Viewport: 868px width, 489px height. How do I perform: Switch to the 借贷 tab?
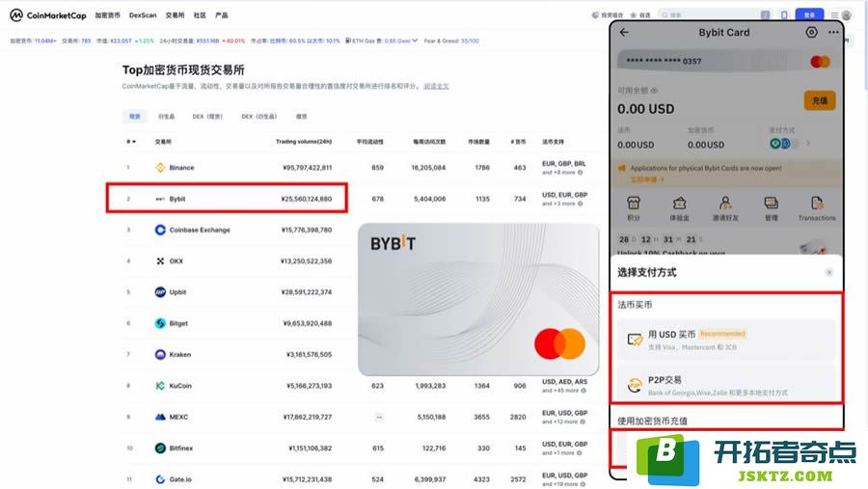pos(301,117)
